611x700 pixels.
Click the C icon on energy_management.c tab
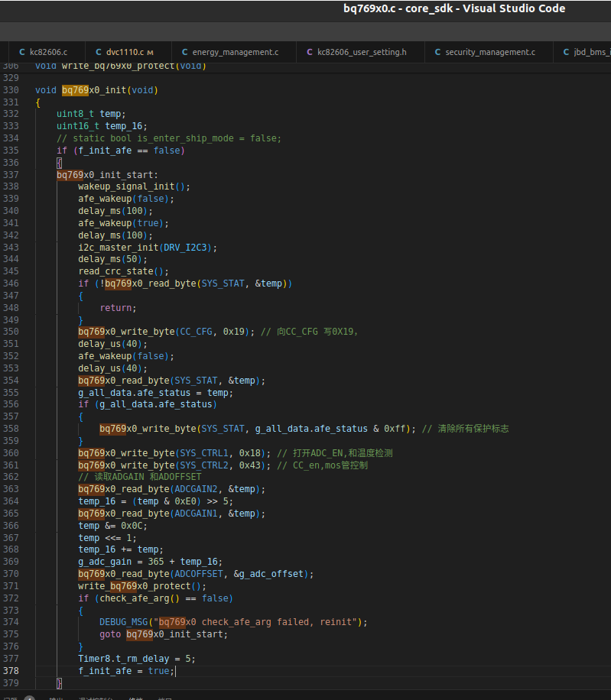coord(184,52)
